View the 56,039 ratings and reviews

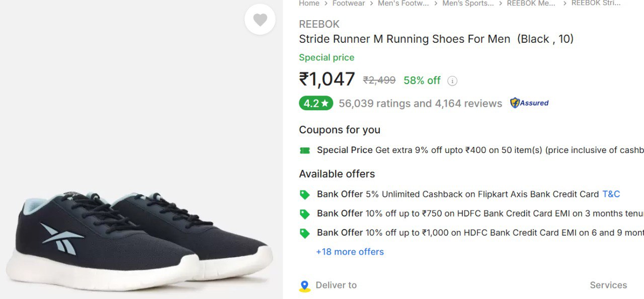click(420, 103)
